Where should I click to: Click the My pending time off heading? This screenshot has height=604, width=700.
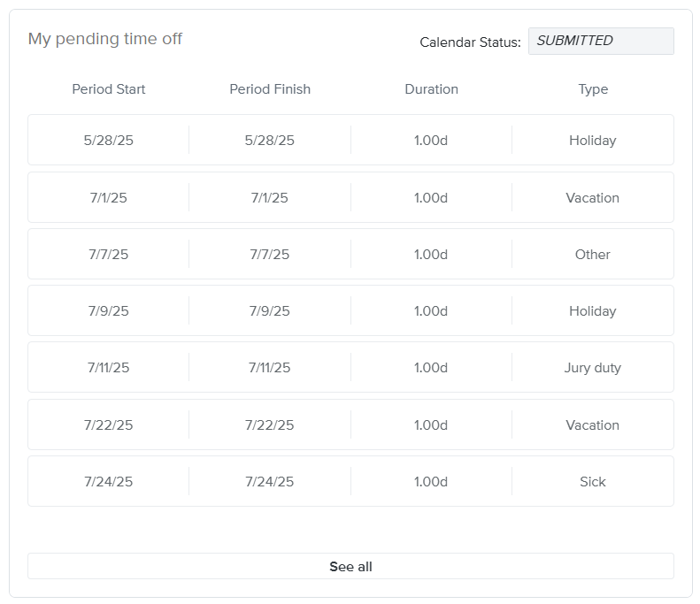click(x=105, y=39)
